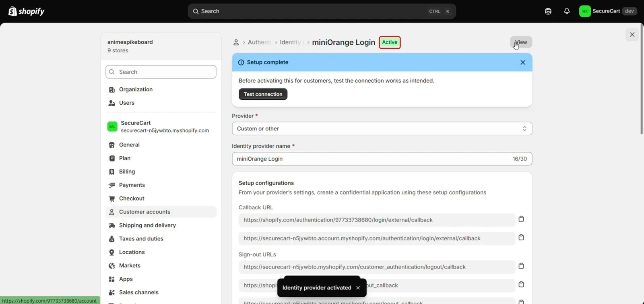Click the Sales channels icon
Viewport: 644px width, 304px height.
112,293
